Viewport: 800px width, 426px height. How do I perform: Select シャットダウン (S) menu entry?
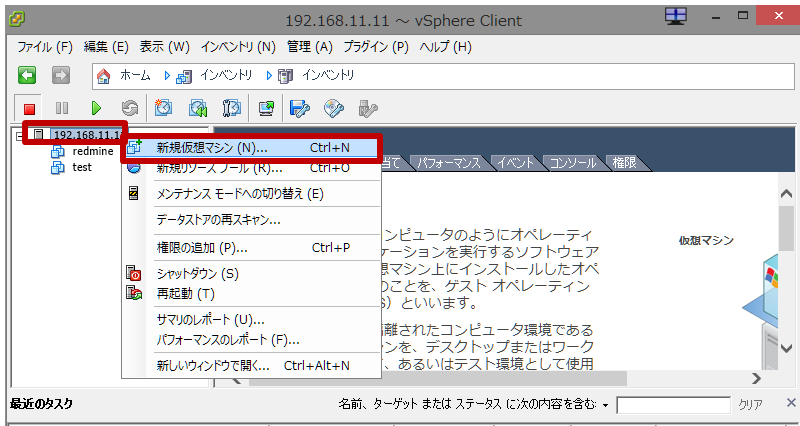252,274
